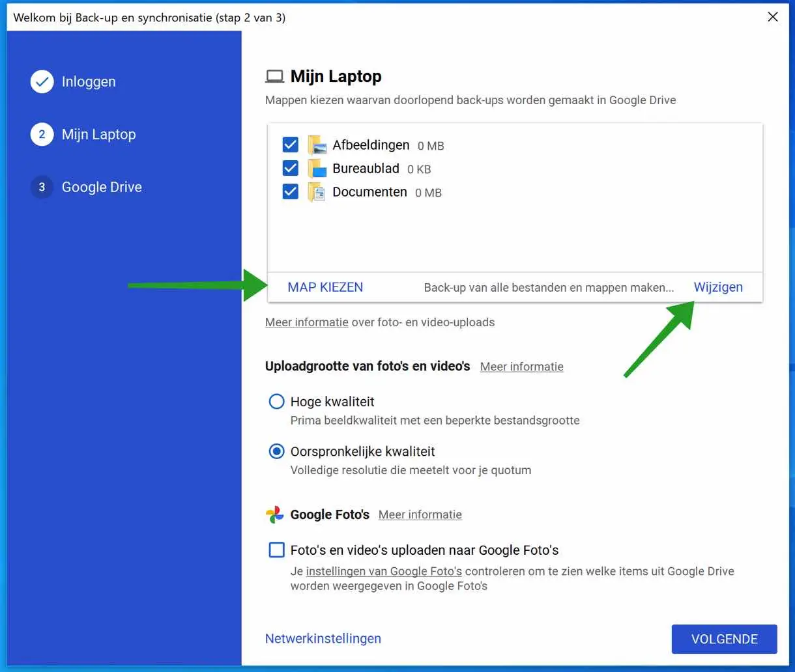Screen dimensions: 795x672
Task: Click the Google Foto's section heading
Action: 330,514
